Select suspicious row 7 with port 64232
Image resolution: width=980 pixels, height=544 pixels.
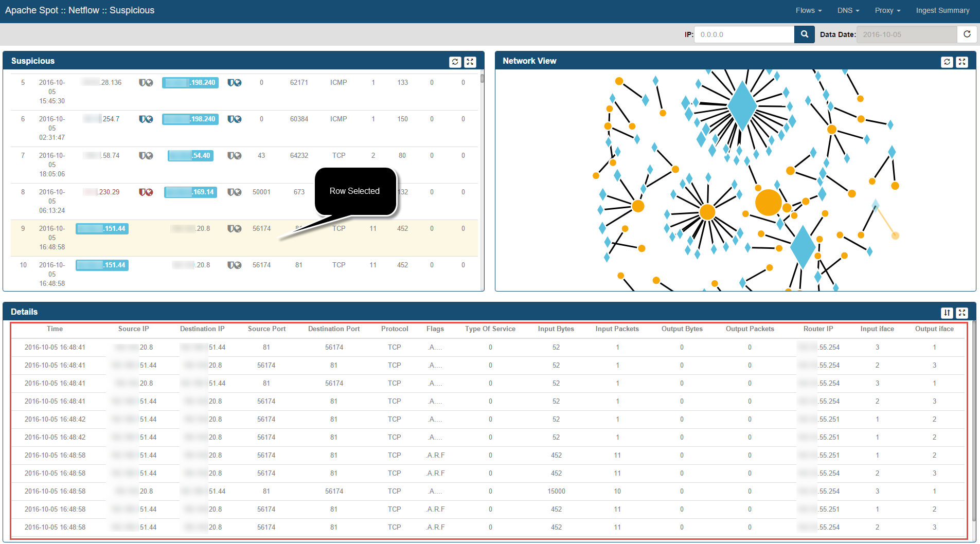coord(299,156)
